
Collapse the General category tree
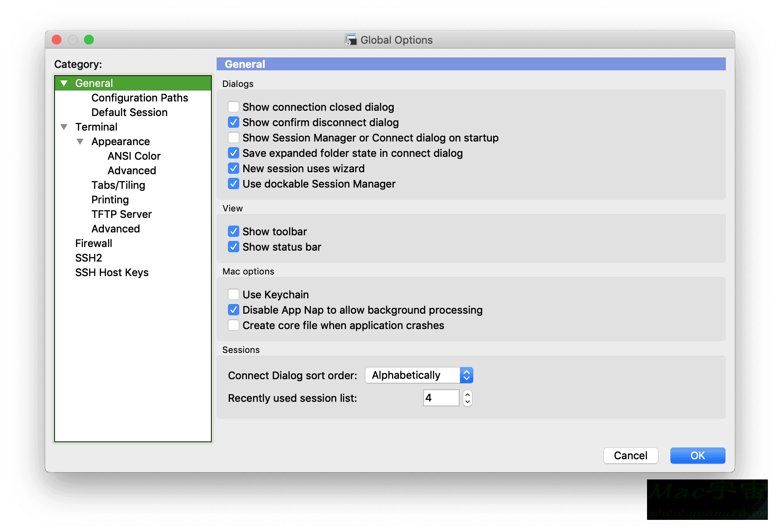point(64,83)
